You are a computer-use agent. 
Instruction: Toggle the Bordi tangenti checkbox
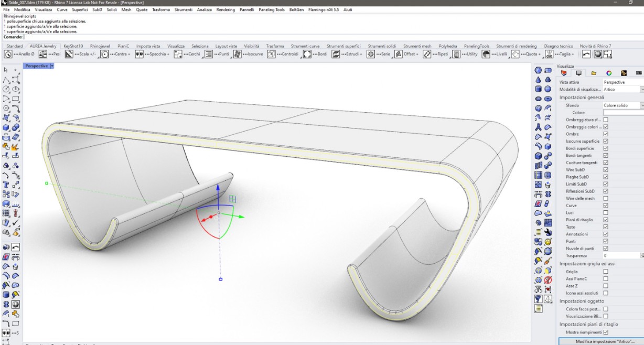[x=606, y=155]
